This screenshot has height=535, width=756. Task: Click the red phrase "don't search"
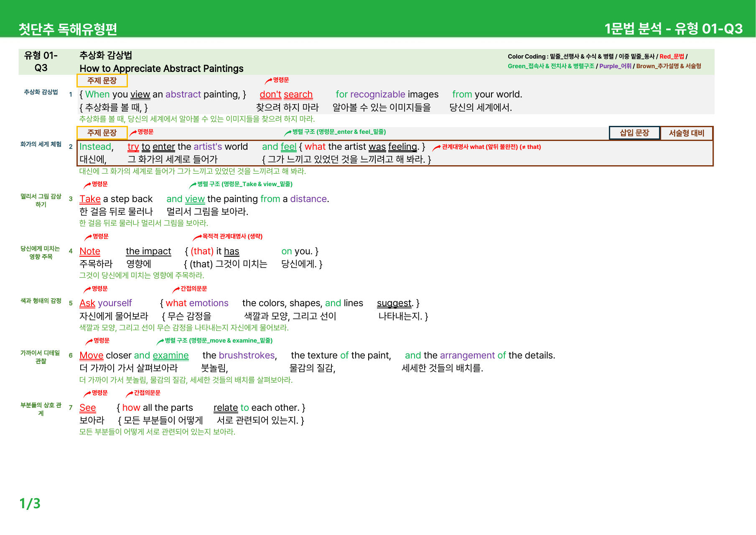tap(286, 95)
